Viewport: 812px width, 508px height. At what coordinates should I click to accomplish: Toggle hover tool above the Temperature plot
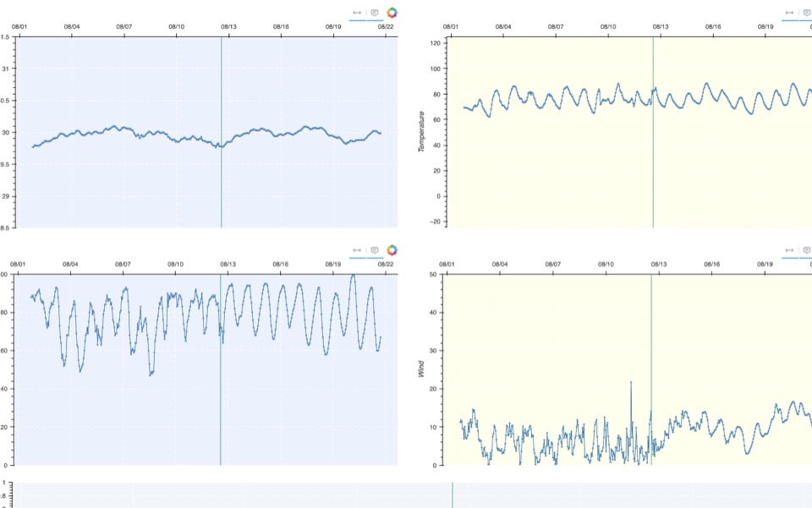(x=807, y=13)
